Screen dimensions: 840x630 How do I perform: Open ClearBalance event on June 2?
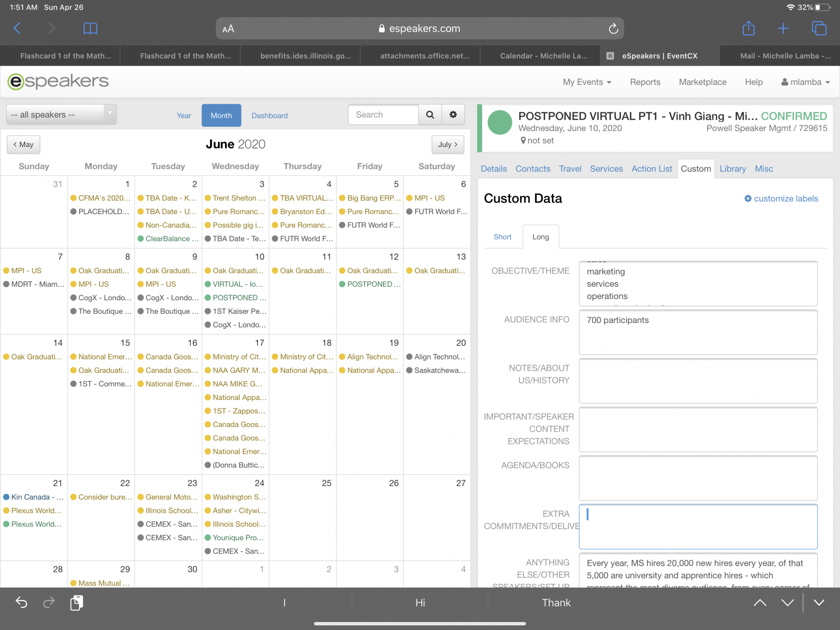coord(168,239)
